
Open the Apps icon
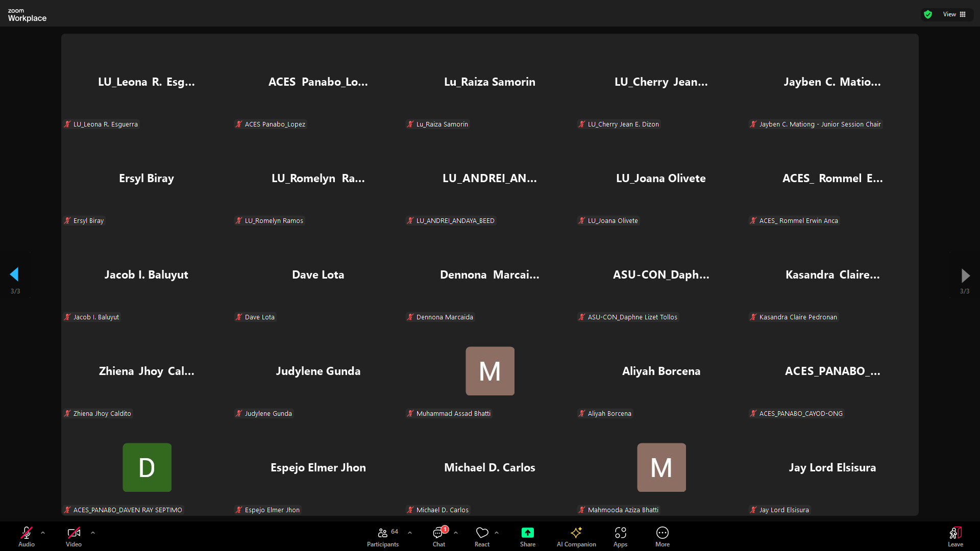[620, 536]
